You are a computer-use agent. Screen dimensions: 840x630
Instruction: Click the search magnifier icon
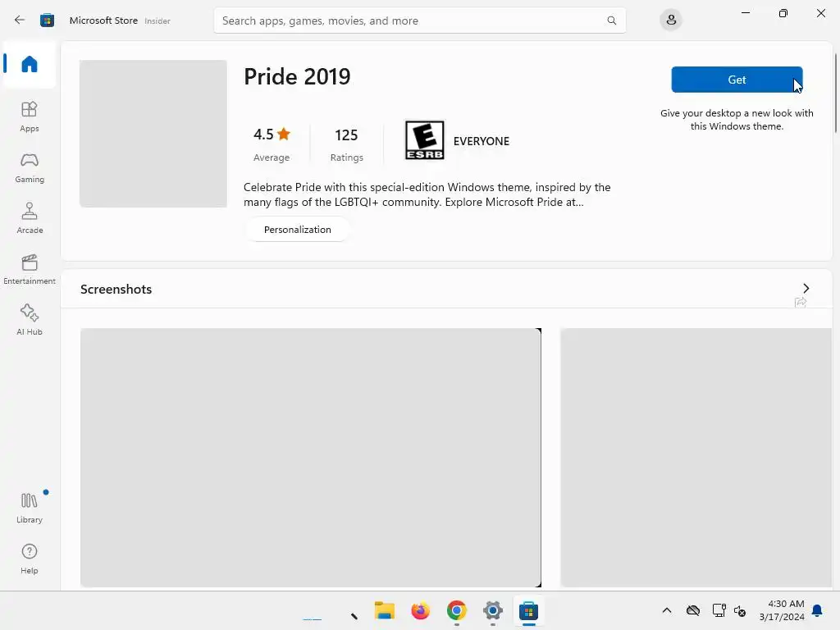611,21
